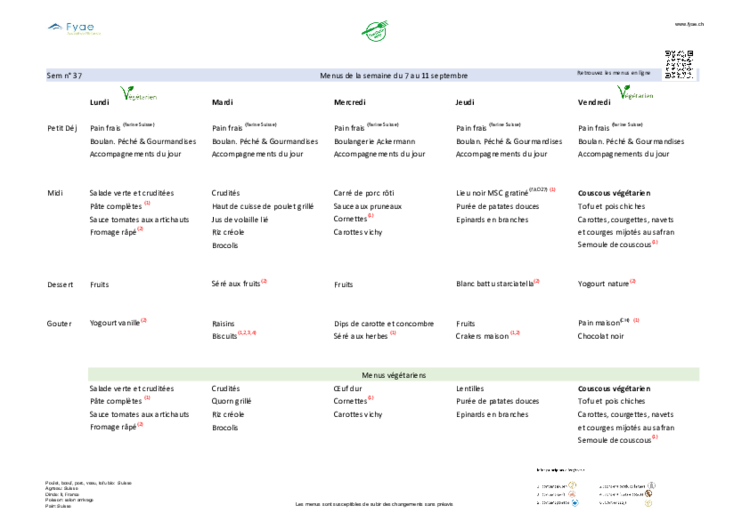750x529 pixels.
Task: Click the Végétarien leaf icon above Lundi
Action: [138, 93]
